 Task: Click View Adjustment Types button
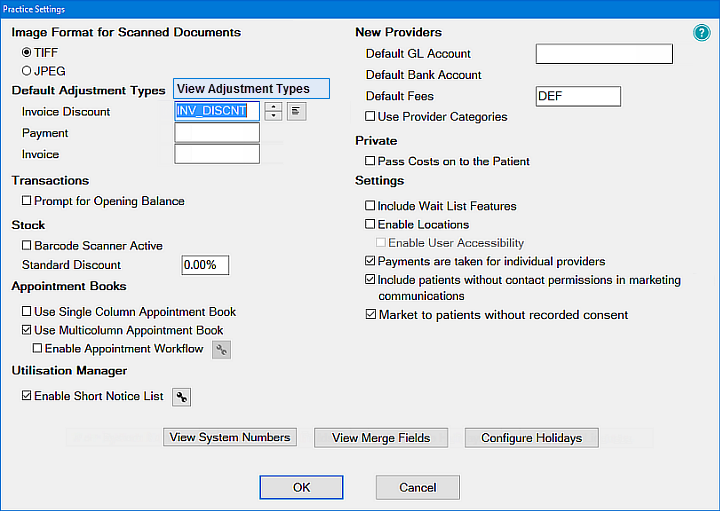tap(252, 89)
